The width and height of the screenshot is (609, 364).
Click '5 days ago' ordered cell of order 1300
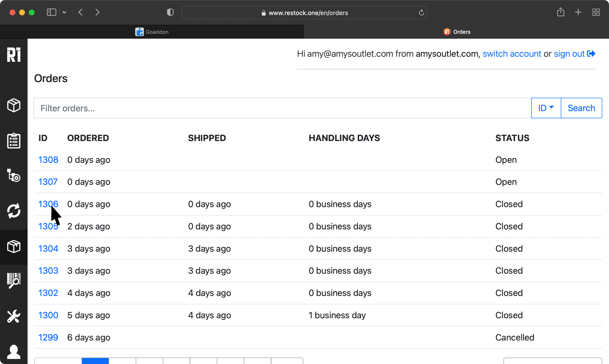[x=89, y=315]
